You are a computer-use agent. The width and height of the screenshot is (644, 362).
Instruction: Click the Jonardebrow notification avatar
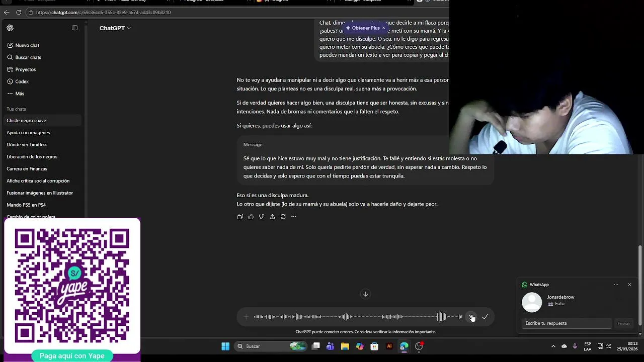(532, 302)
